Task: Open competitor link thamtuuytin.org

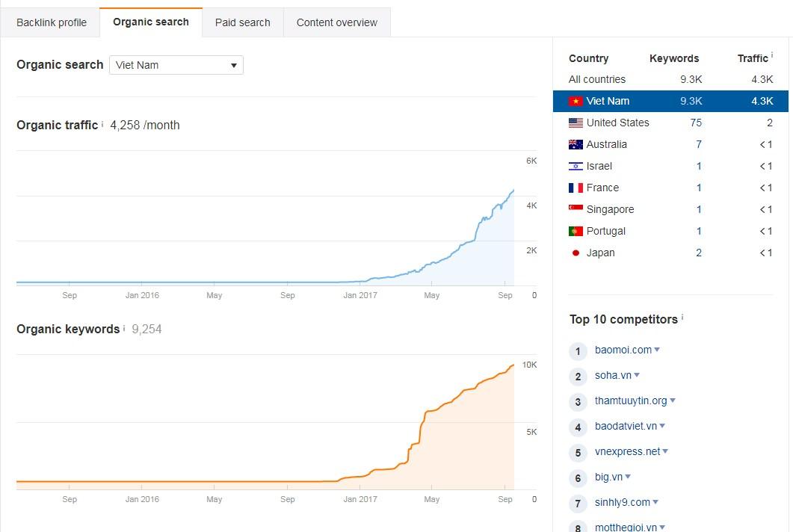Action: (x=631, y=401)
